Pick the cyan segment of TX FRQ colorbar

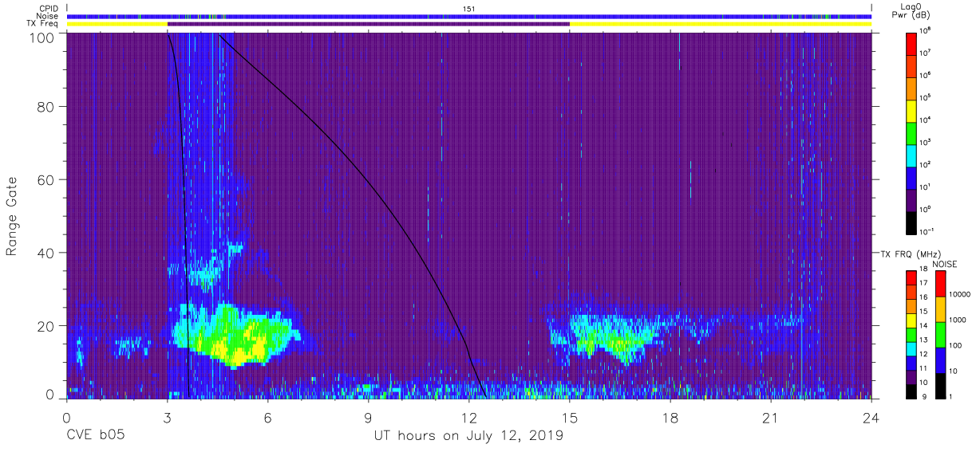coord(911,348)
